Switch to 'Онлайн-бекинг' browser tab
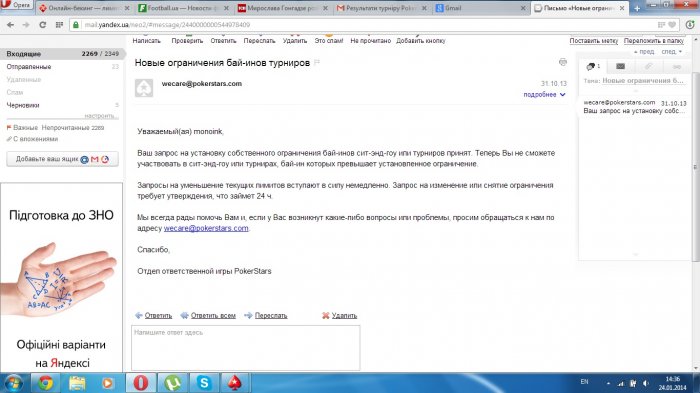The height and width of the screenshot is (393, 700). [83, 8]
